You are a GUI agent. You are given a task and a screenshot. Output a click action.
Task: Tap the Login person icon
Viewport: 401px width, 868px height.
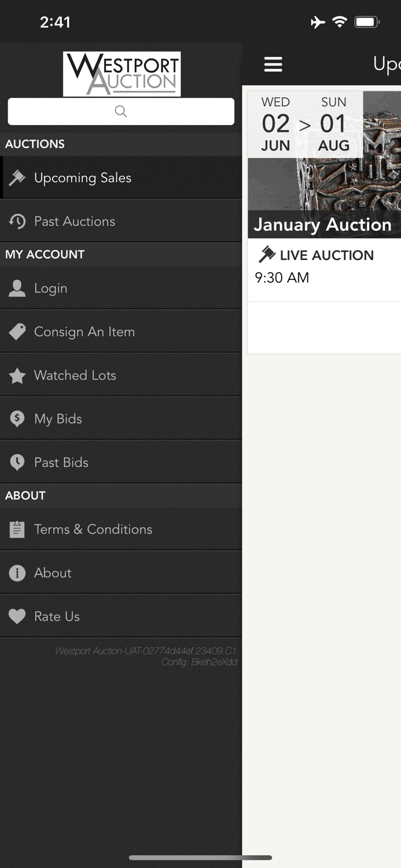(x=17, y=288)
